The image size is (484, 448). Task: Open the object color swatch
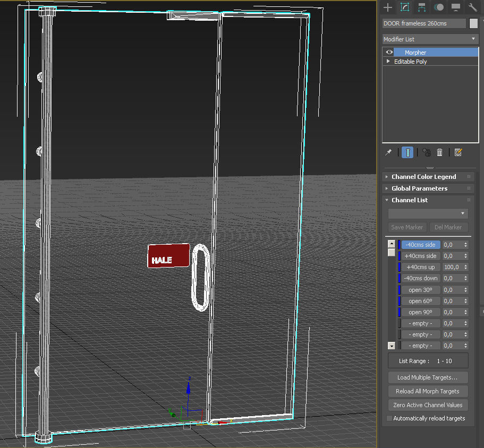473,23
